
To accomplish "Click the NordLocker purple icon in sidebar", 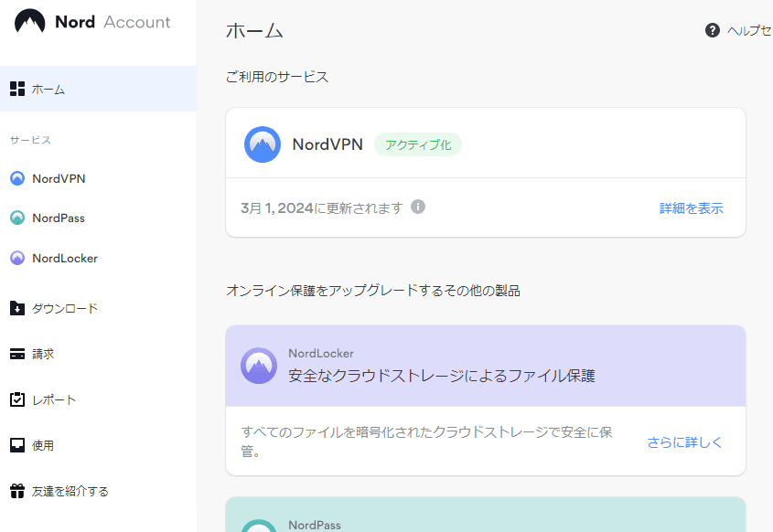I will click(x=17, y=258).
